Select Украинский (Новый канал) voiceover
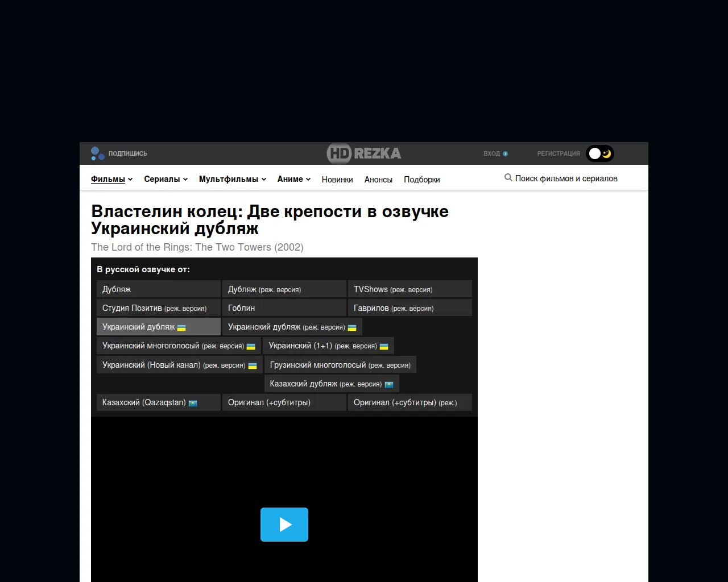728x582 pixels. click(x=180, y=365)
